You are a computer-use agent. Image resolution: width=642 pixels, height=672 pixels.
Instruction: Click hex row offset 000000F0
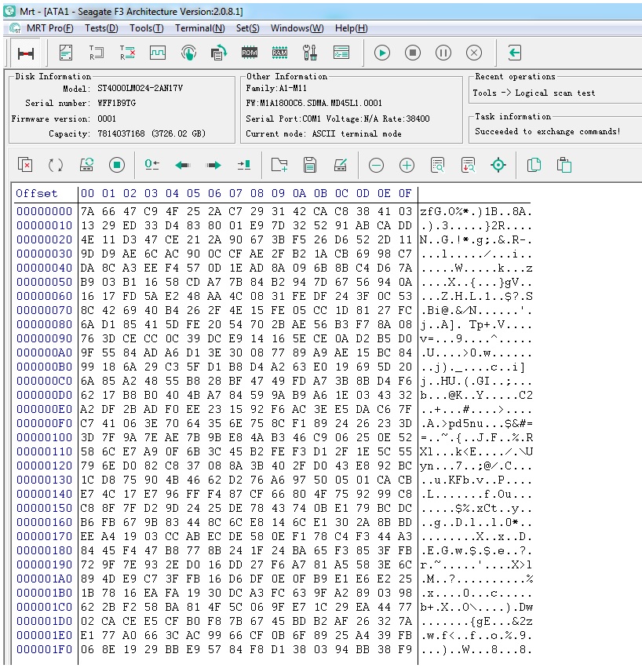(44, 423)
